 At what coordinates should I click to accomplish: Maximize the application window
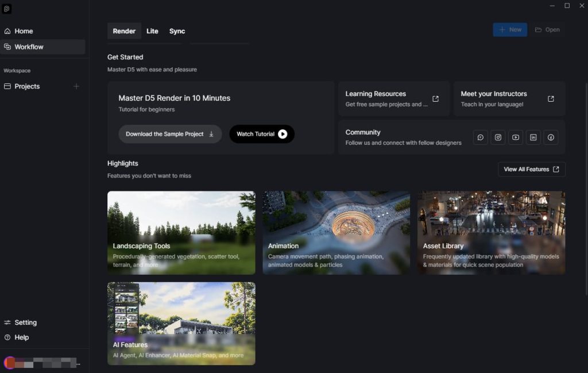click(x=567, y=6)
